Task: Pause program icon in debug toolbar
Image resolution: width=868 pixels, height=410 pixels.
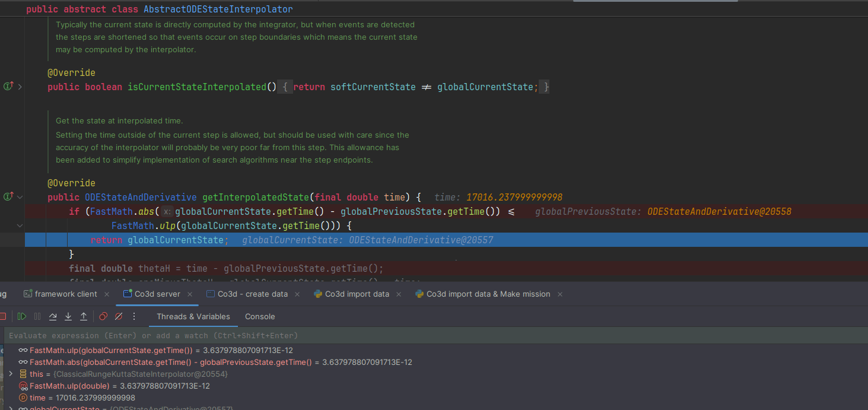Action: (x=37, y=316)
